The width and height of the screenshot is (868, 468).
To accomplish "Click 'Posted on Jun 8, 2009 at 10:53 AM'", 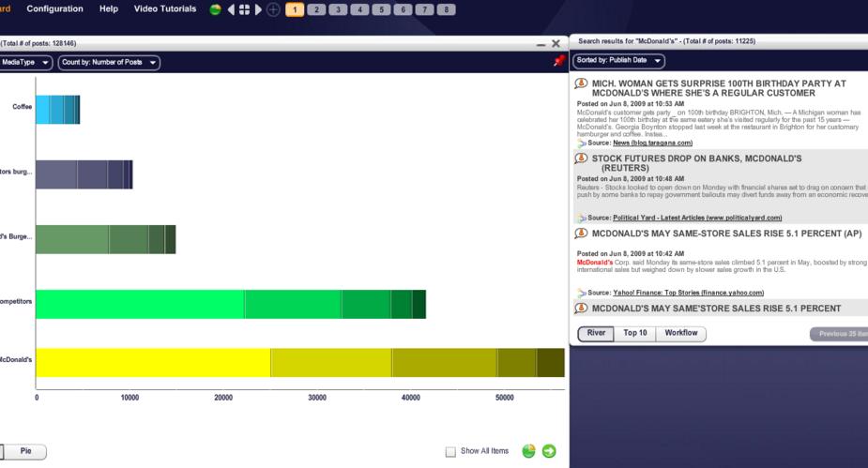I will (x=631, y=103).
